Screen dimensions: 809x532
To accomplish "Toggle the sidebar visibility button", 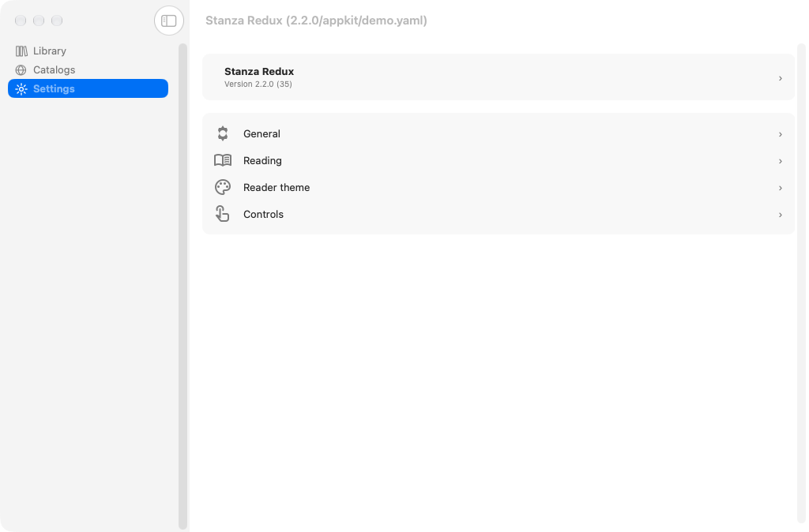I will tap(169, 21).
